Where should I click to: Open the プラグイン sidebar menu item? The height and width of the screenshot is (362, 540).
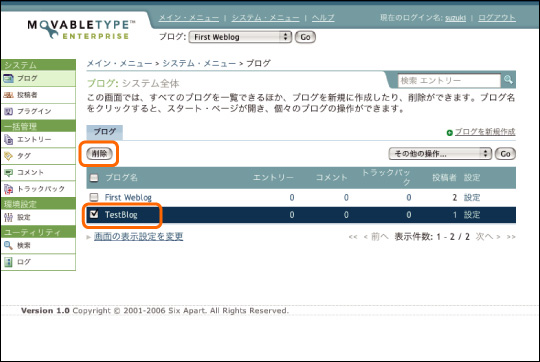(x=39, y=111)
